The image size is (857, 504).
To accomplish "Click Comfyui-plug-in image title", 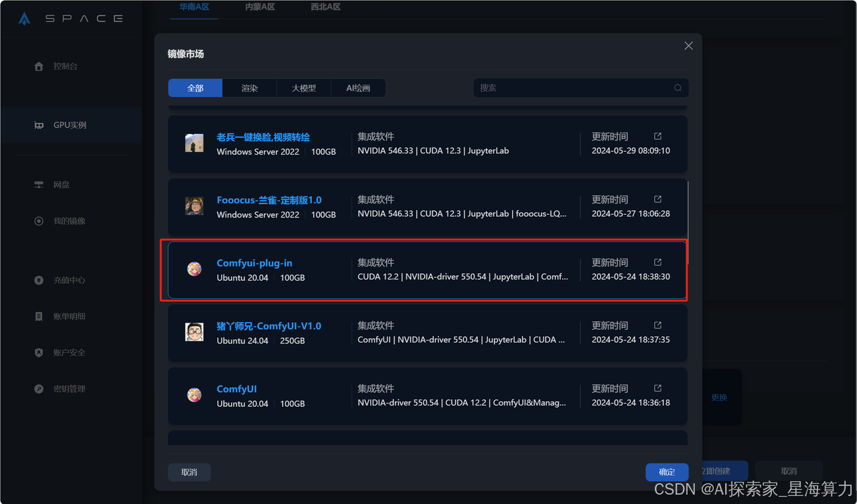I will pyautogui.click(x=254, y=263).
